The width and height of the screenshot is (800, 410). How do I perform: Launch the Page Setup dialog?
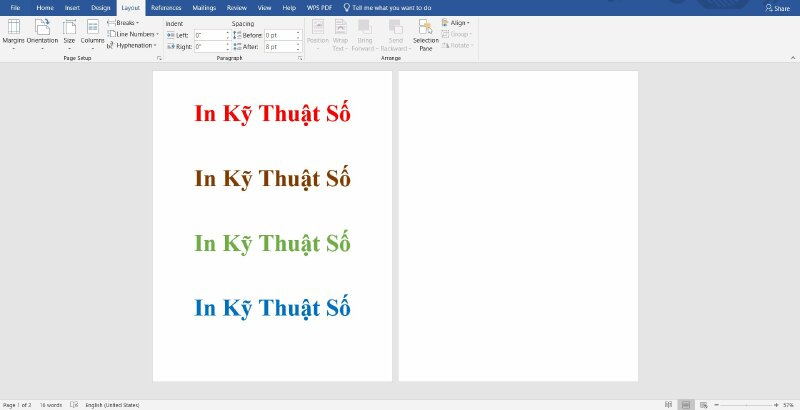click(x=159, y=59)
